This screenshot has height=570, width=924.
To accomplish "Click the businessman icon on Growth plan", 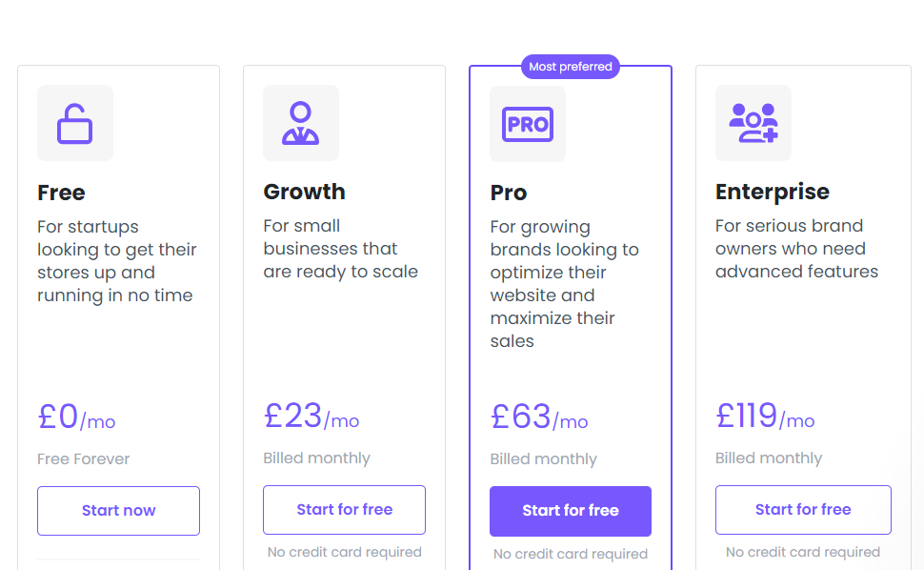I will pos(300,123).
